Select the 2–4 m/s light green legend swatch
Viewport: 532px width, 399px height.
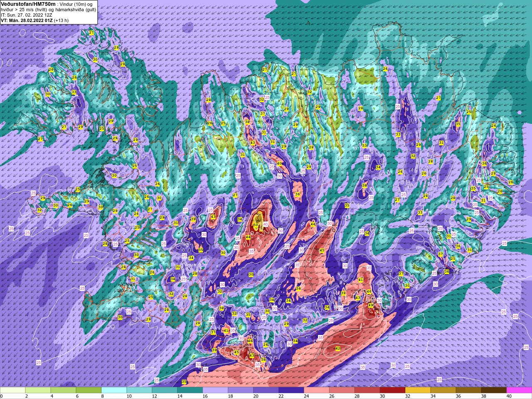(38, 390)
